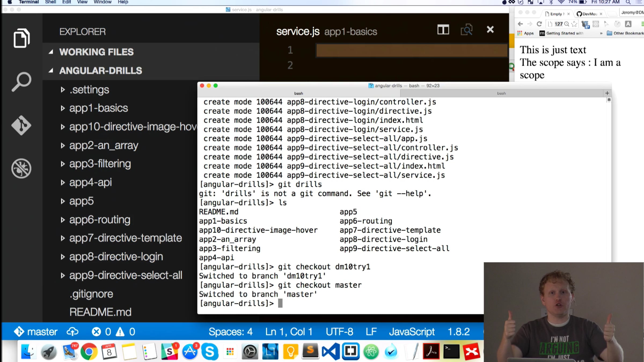This screenshot has width=644, height=362.
Task: Click the split editor icon
Action: click(x=443, y=29)
